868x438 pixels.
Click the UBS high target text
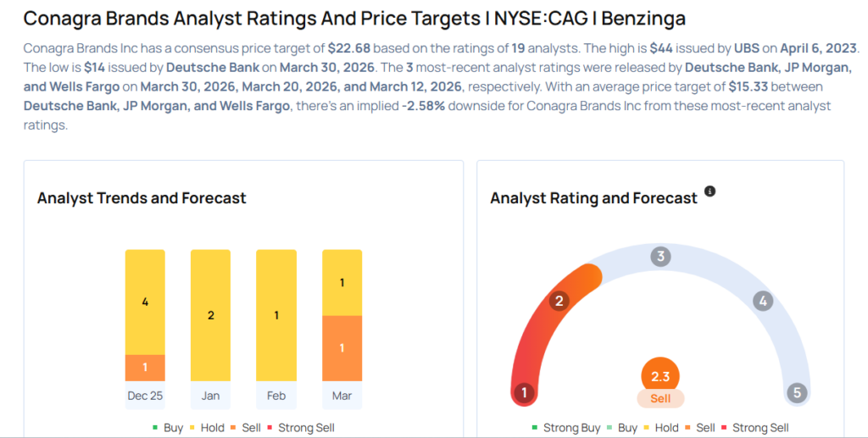tap(747, 48)
